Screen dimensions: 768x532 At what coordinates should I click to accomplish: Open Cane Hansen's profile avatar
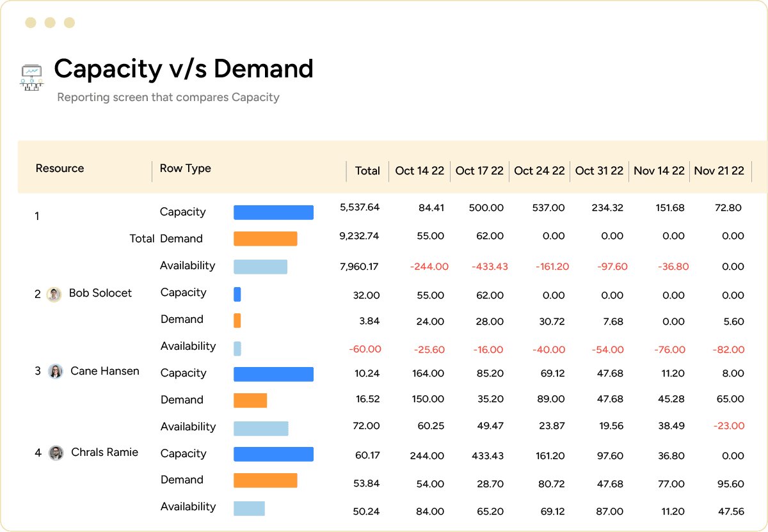pos(54,372)
